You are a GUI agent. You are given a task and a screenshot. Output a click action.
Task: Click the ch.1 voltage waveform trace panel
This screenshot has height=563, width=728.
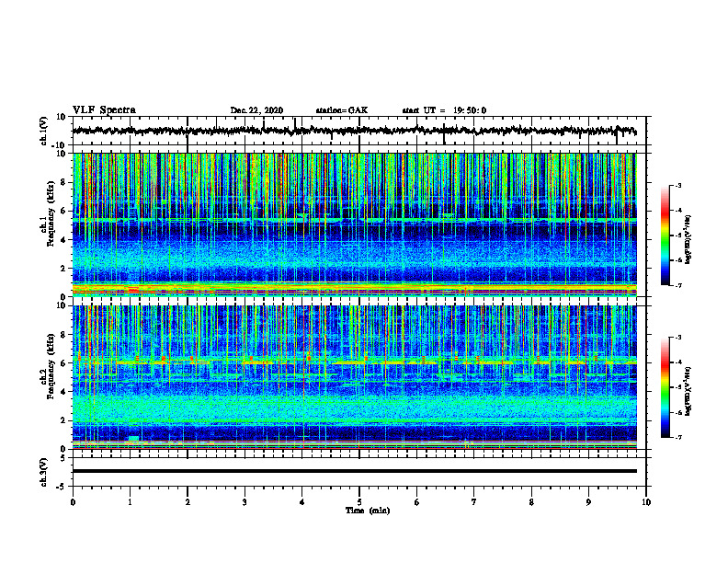(x=359, y=131)
